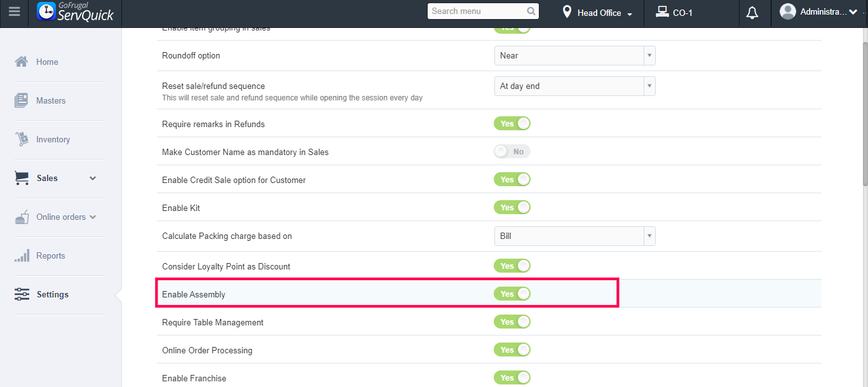Expand the Online orders menu
The image size is (868, 387).
(93, 217)
